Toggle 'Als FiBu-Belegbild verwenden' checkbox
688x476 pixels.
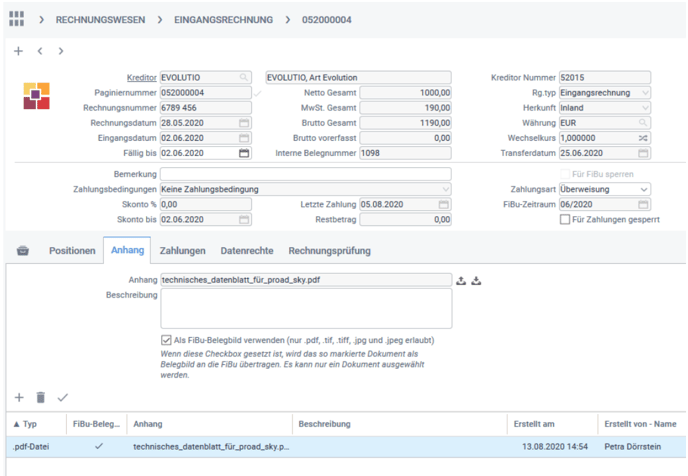[x=166, y=340]
